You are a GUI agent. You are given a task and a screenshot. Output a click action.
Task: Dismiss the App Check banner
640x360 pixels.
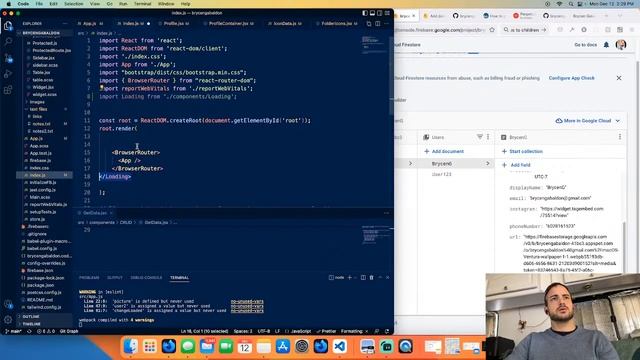click(619, 78)
